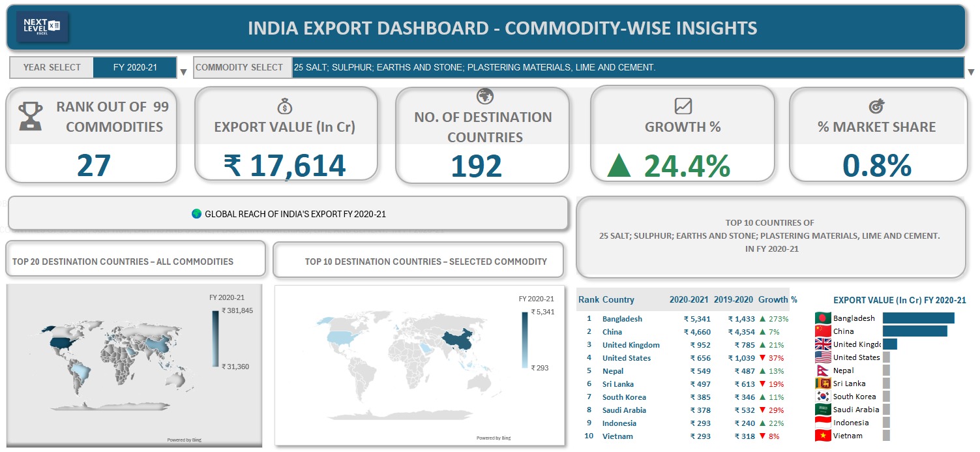The image size is (980, 452).
Task: Click the Bangladesh flag icon
Action: click(823, 318)
